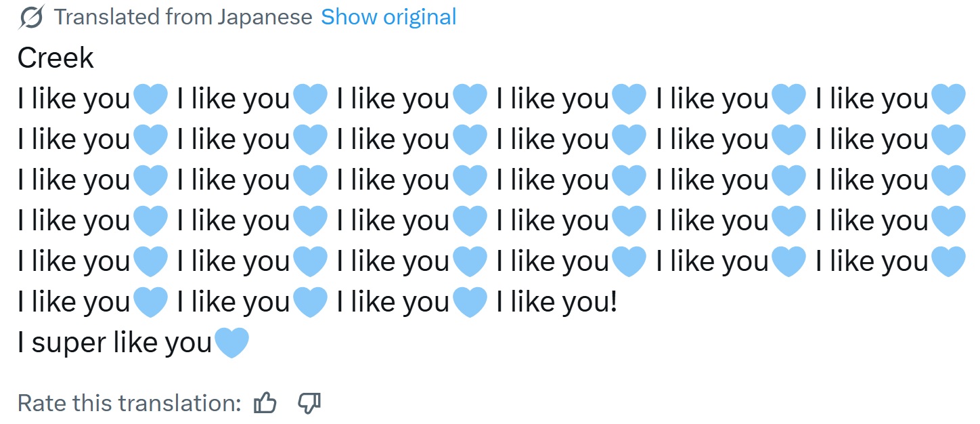Click the word Creek
The width and height of the screenshot is (980, 424).
55,58
